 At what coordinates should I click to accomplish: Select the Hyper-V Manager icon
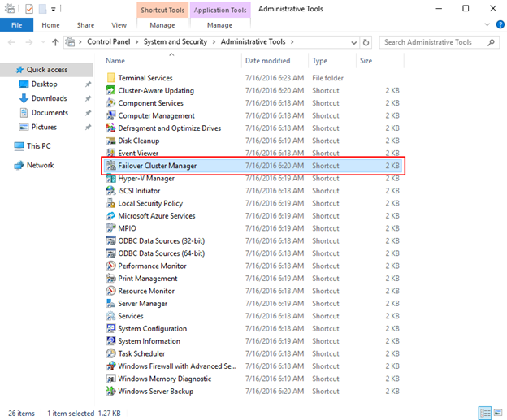[x=111, y=178]
